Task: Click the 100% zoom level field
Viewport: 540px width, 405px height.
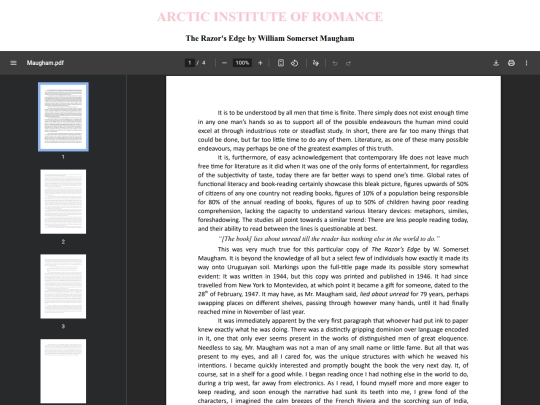Action: point(242,63)
